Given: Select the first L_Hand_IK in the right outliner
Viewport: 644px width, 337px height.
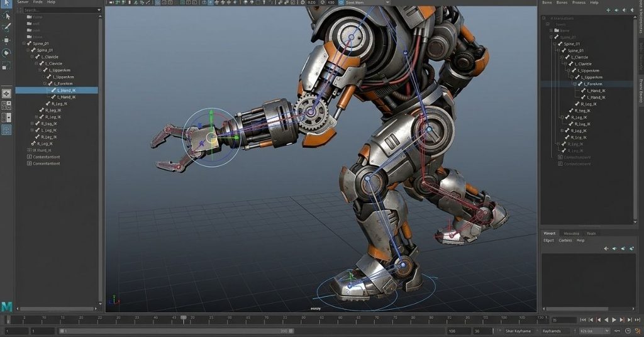Looking at the screenshot, I should click(596, 91).
